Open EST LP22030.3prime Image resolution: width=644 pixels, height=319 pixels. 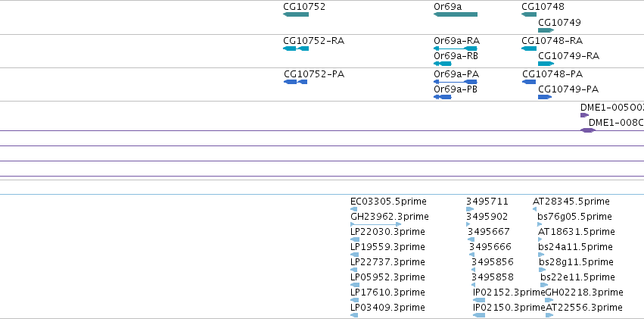pos(355,239)
